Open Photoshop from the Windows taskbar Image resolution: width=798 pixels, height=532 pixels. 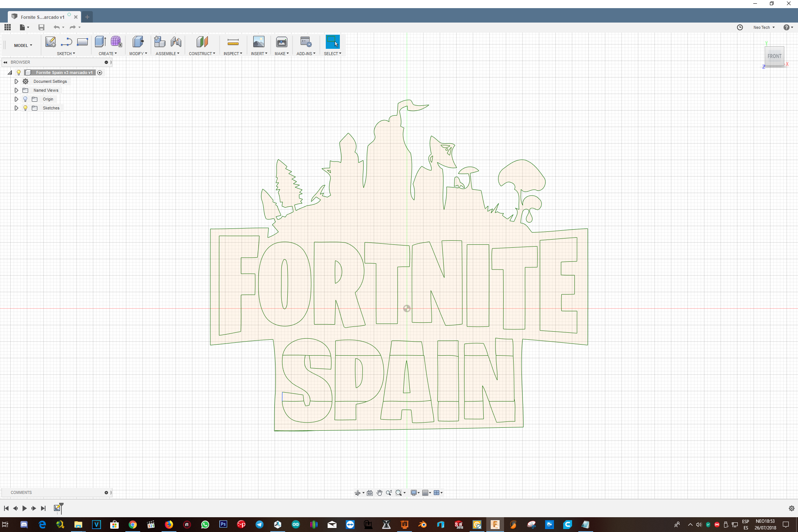click(223, 524)
